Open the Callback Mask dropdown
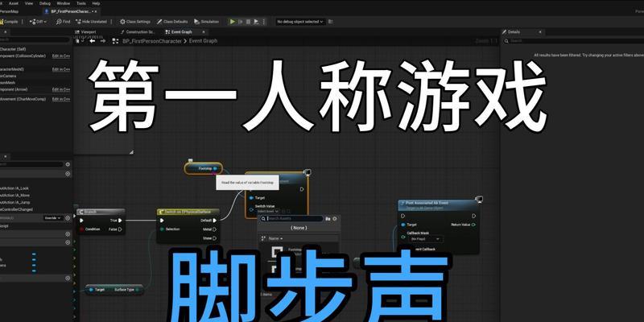The image size is (644, 322). (427, 239)
